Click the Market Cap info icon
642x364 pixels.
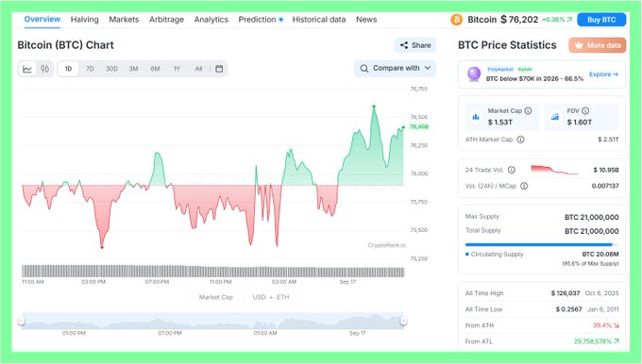point(528,110)
